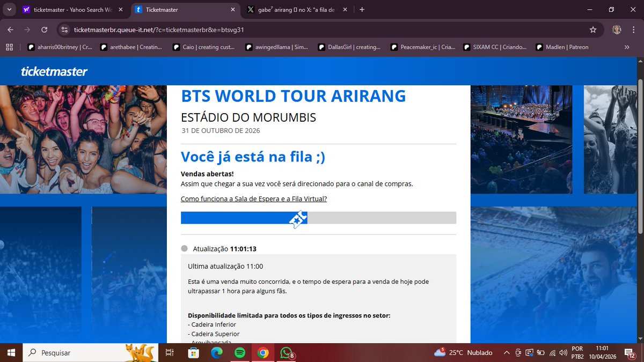Select the active Ticketmaster tab
644x362 pixels.
pos(185,10)
